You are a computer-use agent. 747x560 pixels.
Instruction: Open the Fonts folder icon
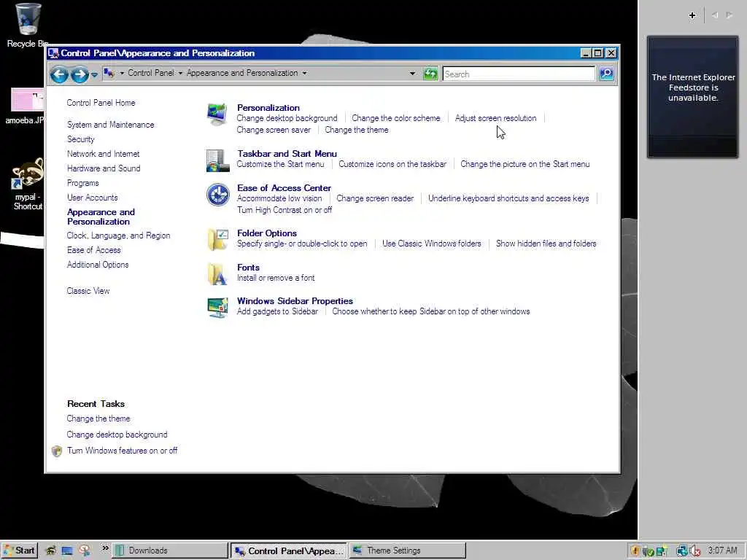(x=217, y=274)
